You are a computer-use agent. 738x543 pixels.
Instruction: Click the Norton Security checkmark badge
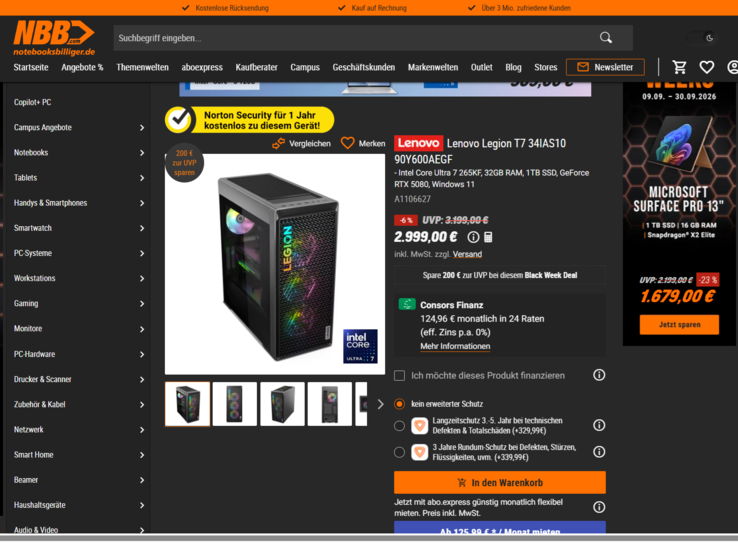click(x=178, y=120)
